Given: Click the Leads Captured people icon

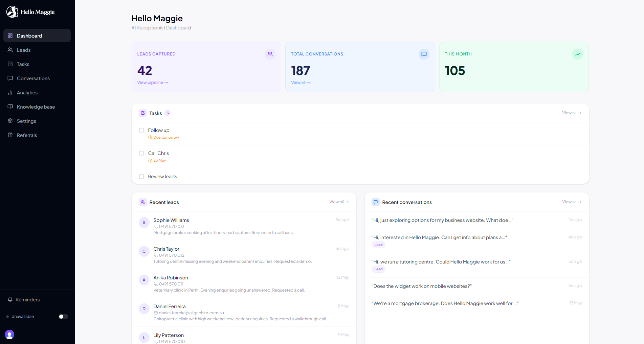Looking at the screenshot, I should pyautogui.click(x=270, y=54).
